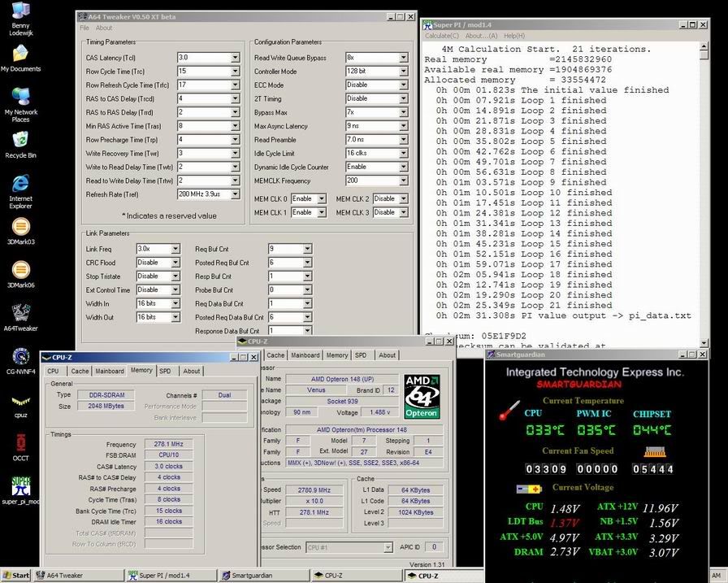This screenshot has width=728, height=583.
Task: Click the Start button on taskbar
Action: click(16, 576)
